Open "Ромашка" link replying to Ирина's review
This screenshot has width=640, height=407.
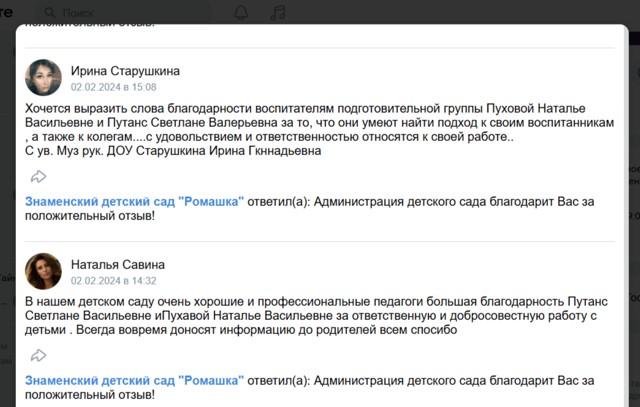click(134, 201)
